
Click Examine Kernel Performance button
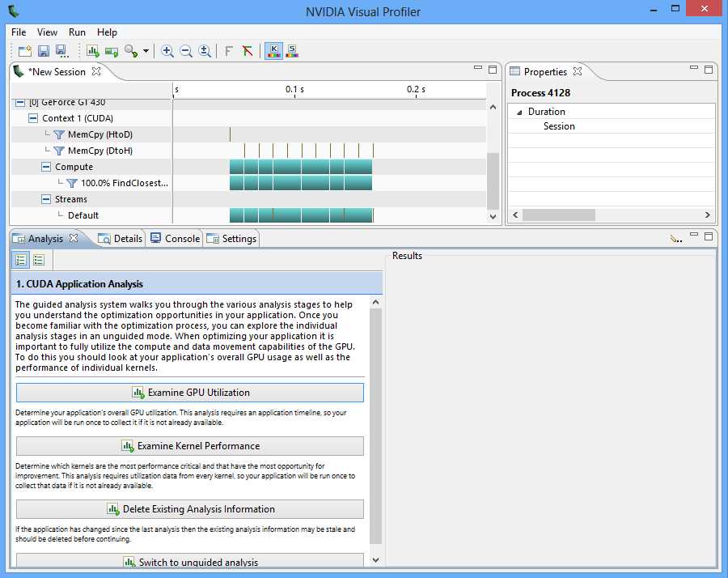coord(190,446)
